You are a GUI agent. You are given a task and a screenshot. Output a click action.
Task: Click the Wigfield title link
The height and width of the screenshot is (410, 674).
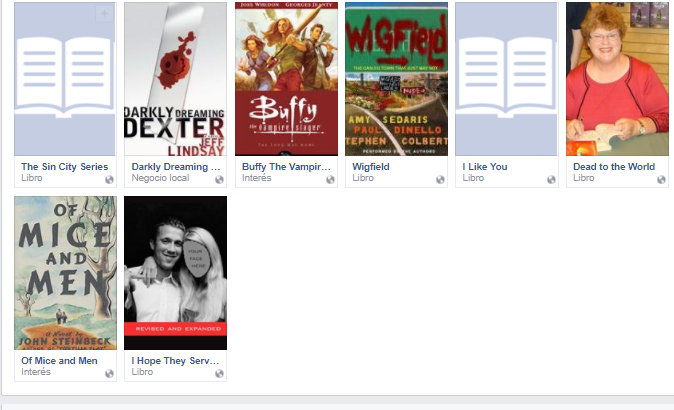[x=371, y=167]
